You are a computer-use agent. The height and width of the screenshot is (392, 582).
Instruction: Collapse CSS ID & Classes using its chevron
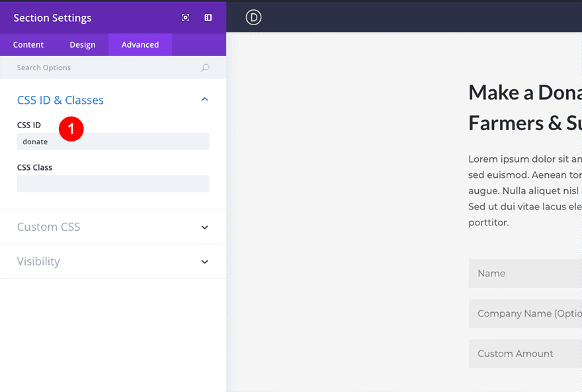[204, 100]
